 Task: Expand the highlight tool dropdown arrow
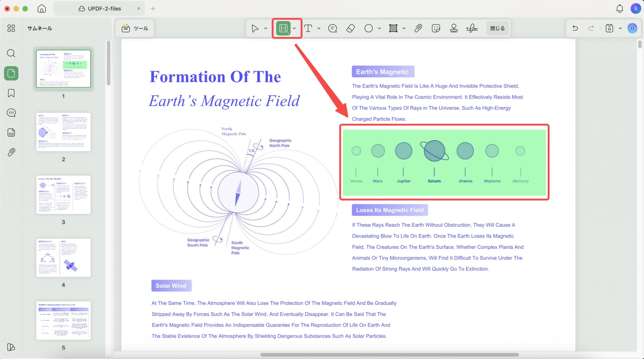(294, 28)
